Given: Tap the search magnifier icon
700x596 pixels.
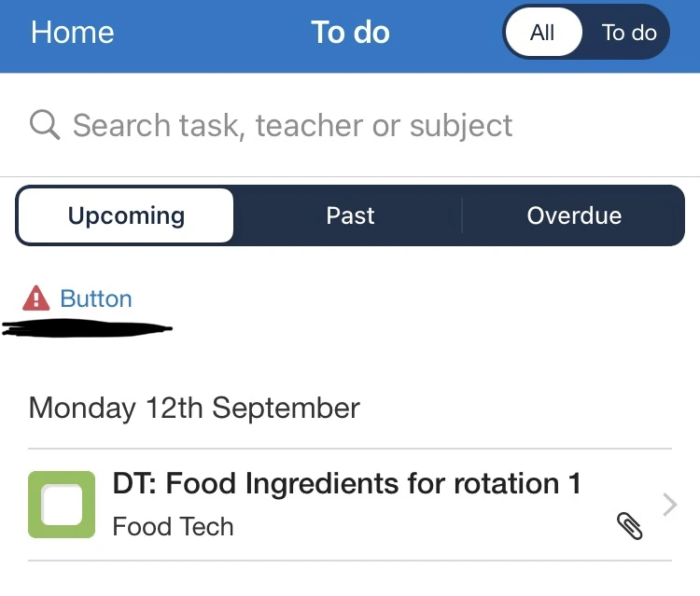Looking at the screenshot, I should pos(45,124).
